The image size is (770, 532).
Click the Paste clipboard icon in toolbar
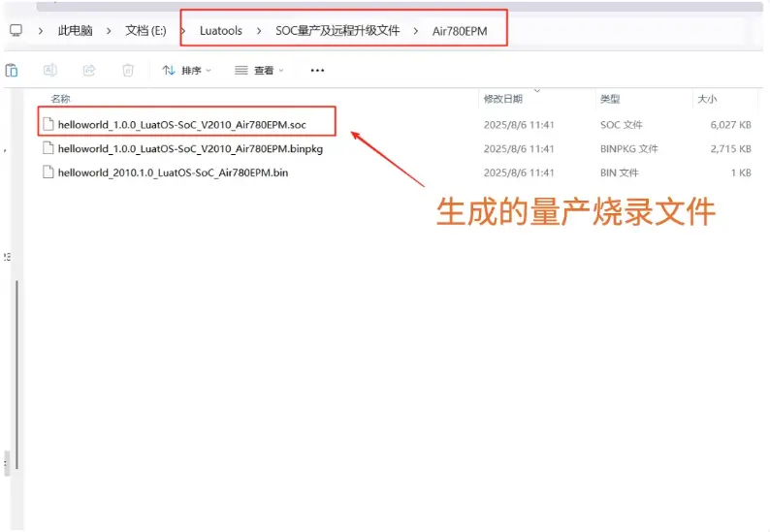point(12,70)
